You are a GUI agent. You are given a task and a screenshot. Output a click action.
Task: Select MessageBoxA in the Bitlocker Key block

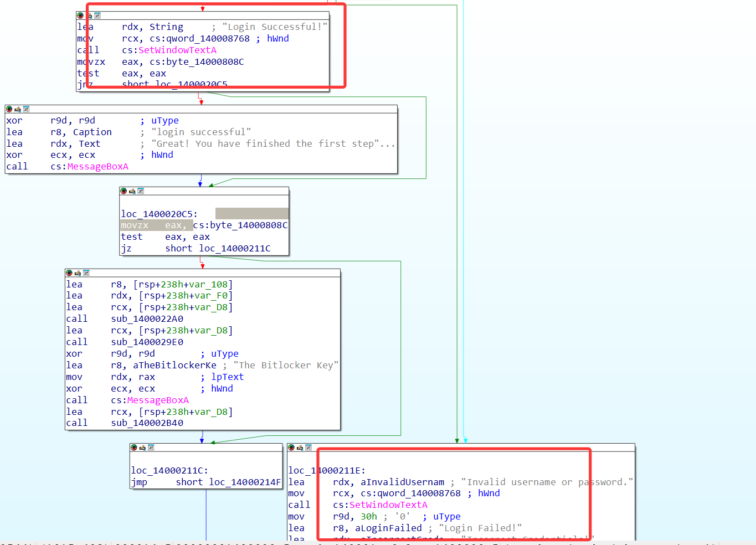[x=158, y=400]
